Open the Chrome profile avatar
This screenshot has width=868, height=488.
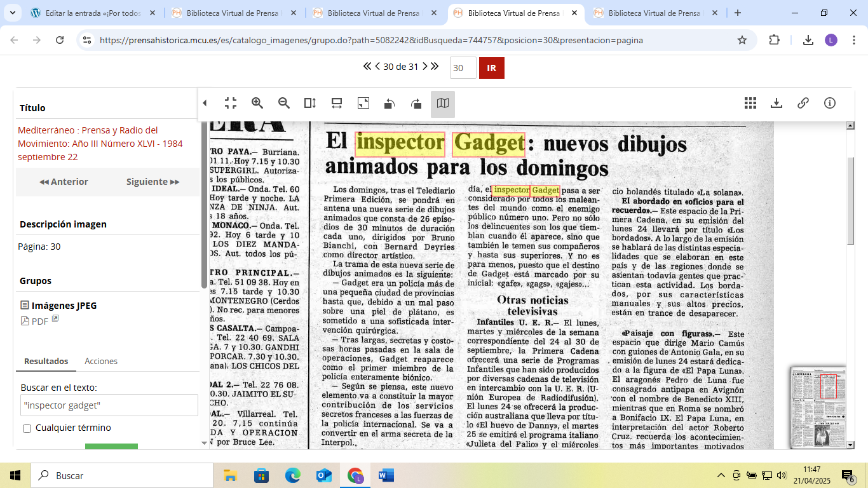pyautogui.click(x=831, y=40)
